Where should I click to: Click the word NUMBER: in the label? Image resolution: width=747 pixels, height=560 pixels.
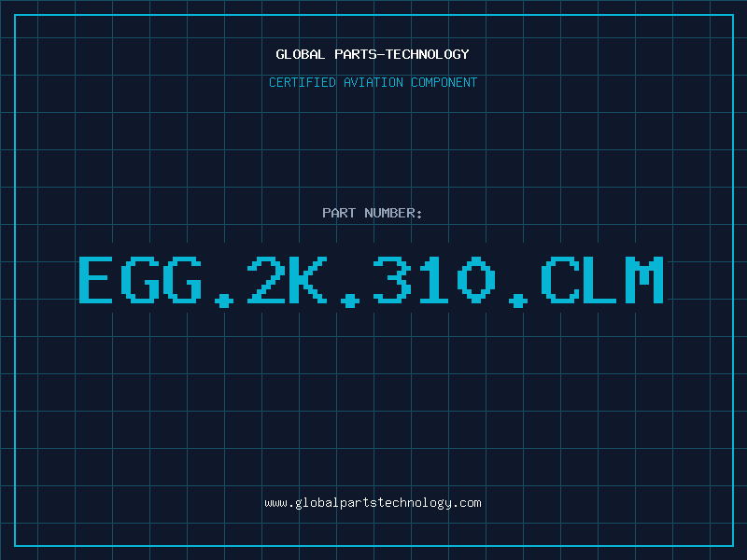pyautogui.click(x=393, y=213)
